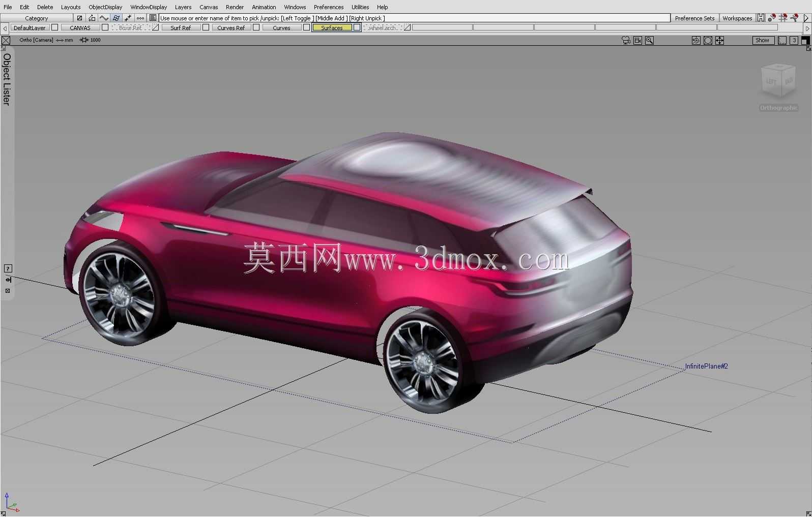The image size is (812, 517).
Task: Open the Canvas menu
Action: 209,7
